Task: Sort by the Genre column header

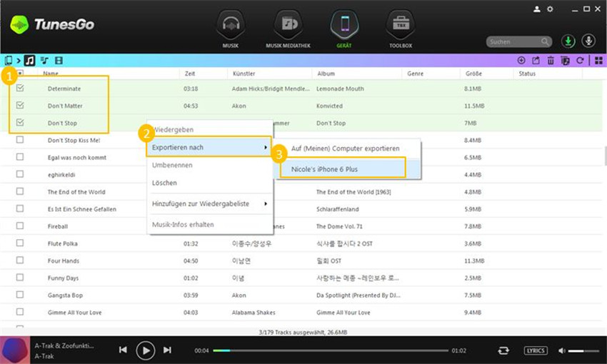Action: point(416,74)
